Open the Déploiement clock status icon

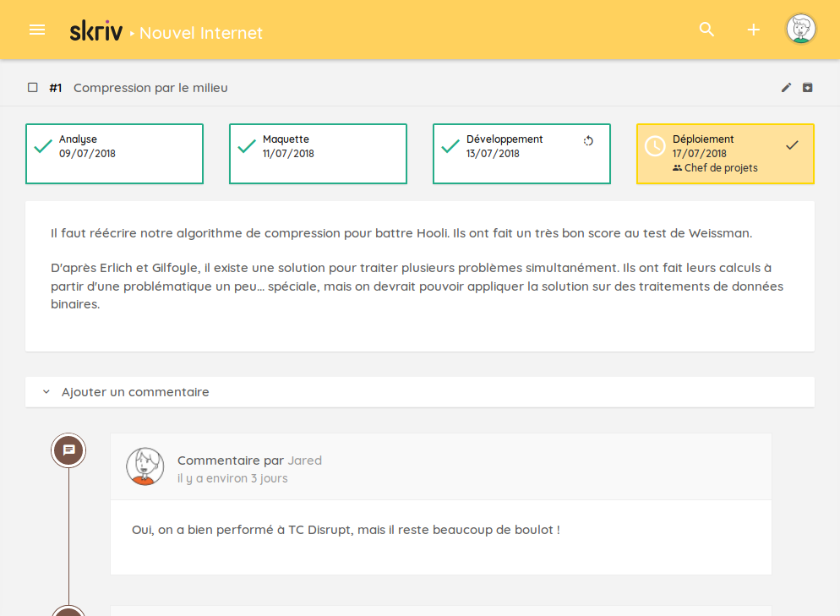point(655,146)
